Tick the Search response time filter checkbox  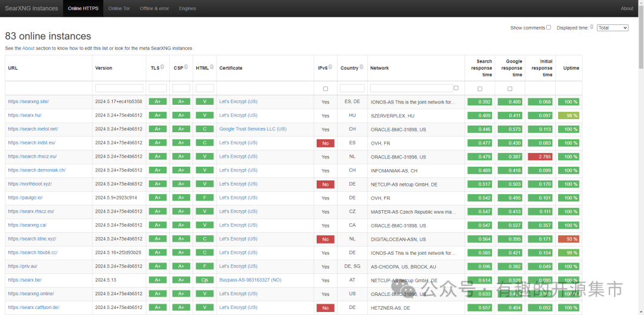tap(479, 89)
